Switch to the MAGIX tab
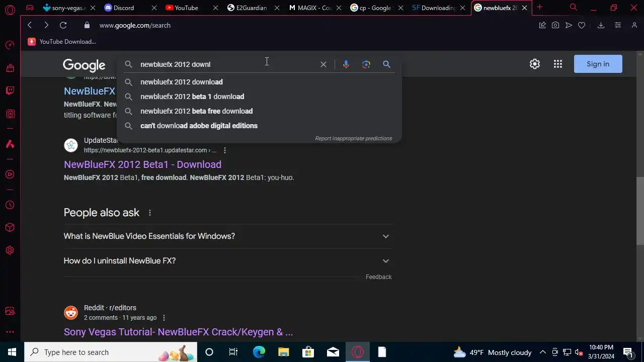Screen dimensions: 644x362 [x=311, y=8]
